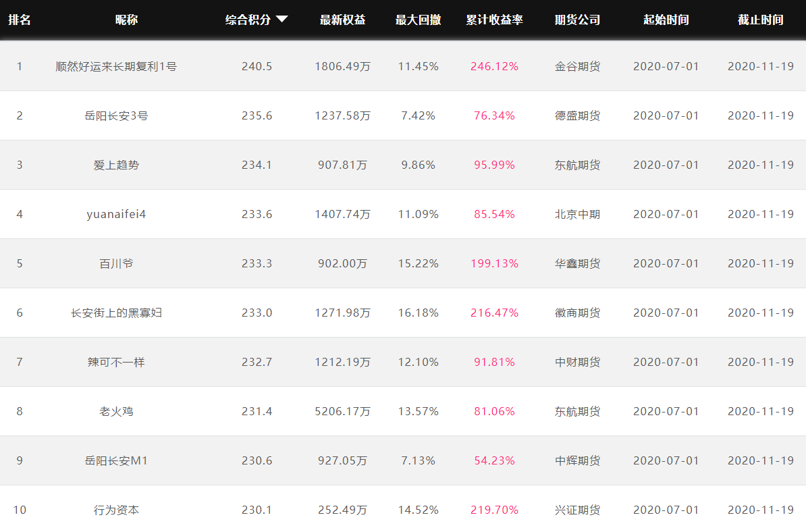Image resolution: width=806 pixels, height=532 pixels.
Task: Click the 综合积分 header label
Action: point(248,20)
